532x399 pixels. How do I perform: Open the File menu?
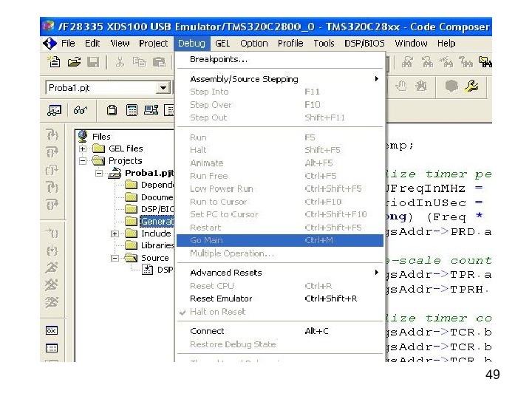tap(68, 44)
